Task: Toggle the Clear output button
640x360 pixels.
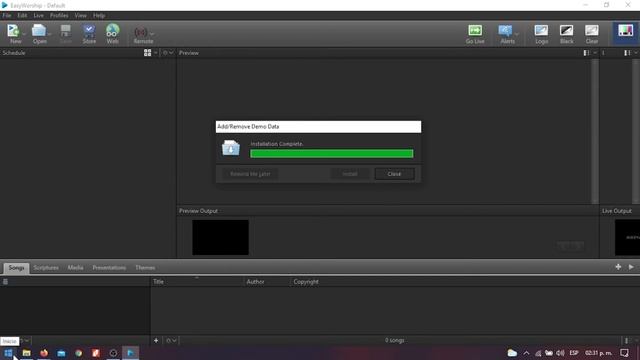Action: click(x=592, y=34)
